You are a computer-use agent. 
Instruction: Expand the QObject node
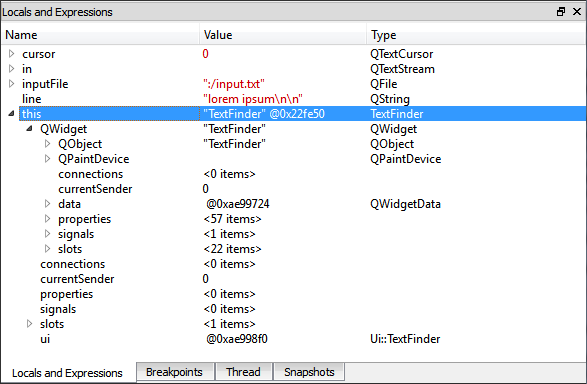pyautogui.click(x=48, y=144)
